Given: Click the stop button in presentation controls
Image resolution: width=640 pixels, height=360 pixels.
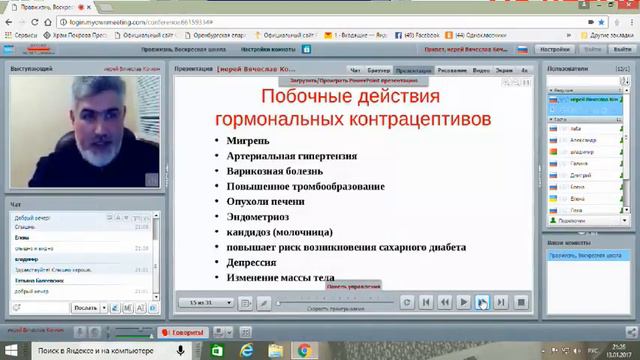Looking at the screenshot, I should point(521,302).
